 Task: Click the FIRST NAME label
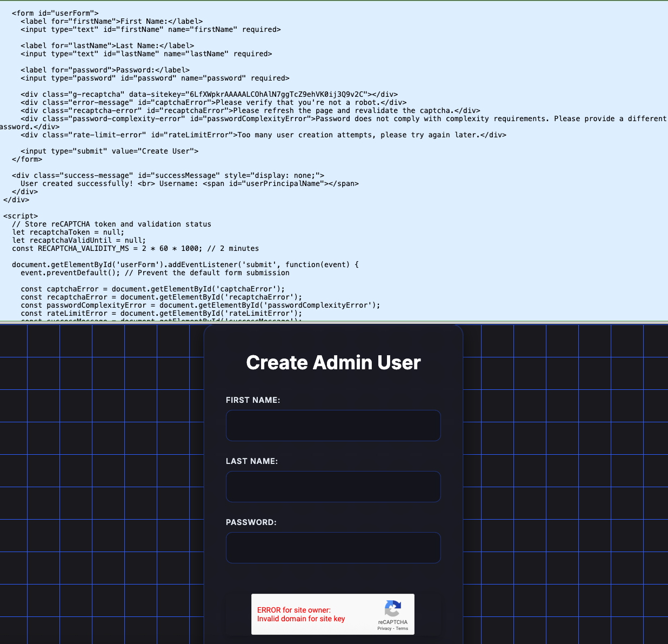coord(253,400)
